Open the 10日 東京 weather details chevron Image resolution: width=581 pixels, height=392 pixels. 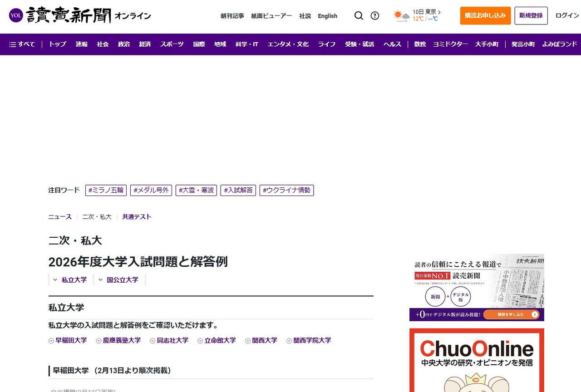click(x=438, y=13)
